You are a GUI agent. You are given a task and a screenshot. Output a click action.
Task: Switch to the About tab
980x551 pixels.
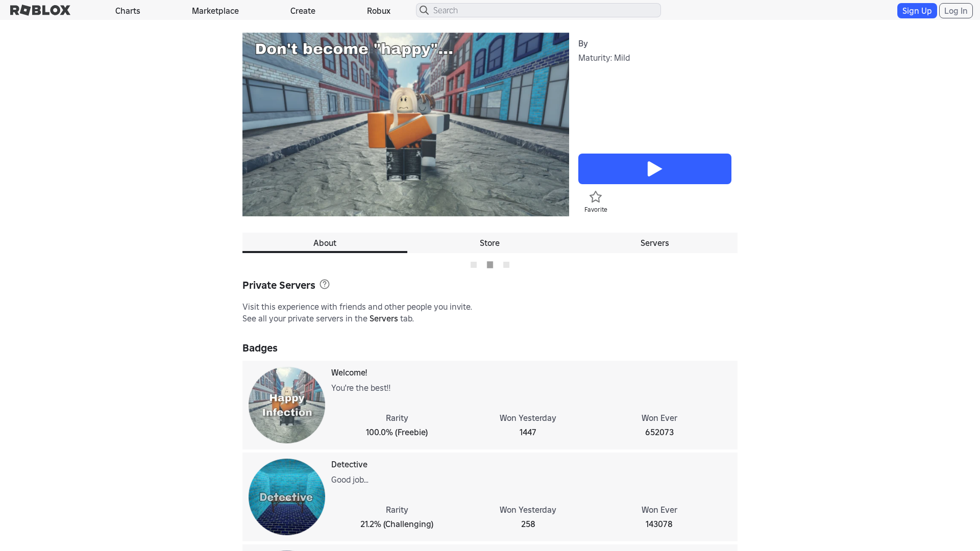[x=325, y=243]
